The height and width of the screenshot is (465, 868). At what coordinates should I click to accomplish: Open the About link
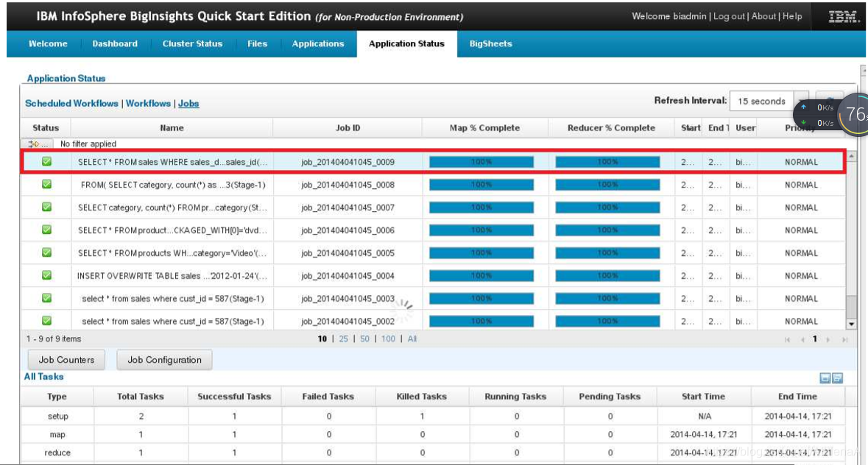(x=763, y=17)
